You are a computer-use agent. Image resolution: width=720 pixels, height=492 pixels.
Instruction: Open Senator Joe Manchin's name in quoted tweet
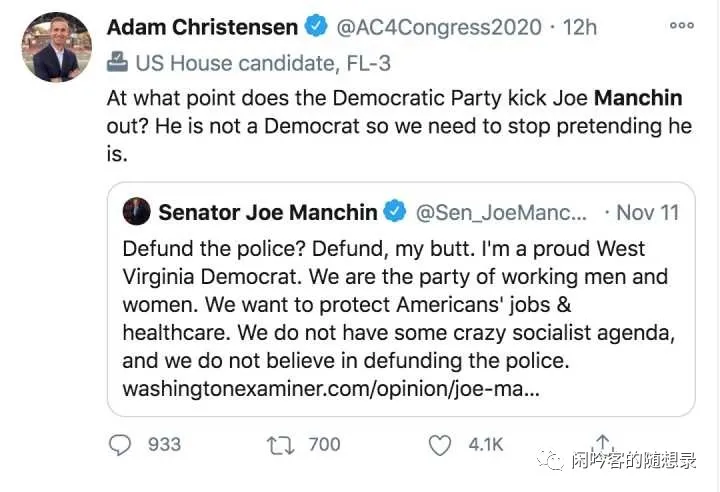coord(268,212)
